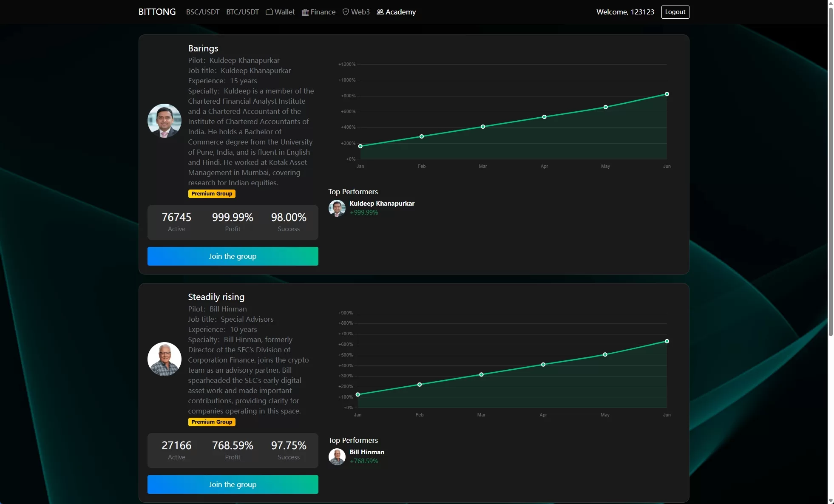
Task: Click the Finance bank building icon
Action: point(305,12)
